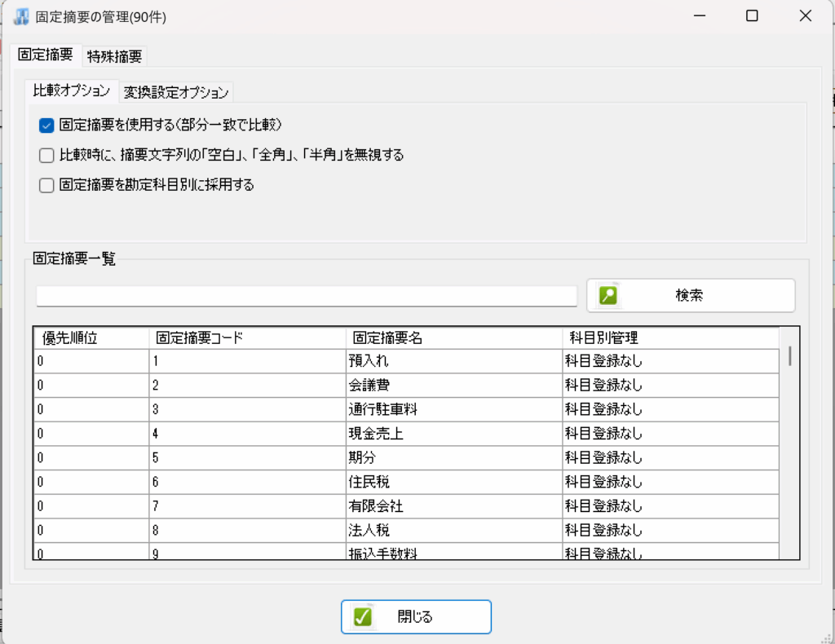The height and width of the screenshot is (644, 835).
Task: Check 固定摘要を勘定科目別に採用する option
Action: (x=46, y=185)
